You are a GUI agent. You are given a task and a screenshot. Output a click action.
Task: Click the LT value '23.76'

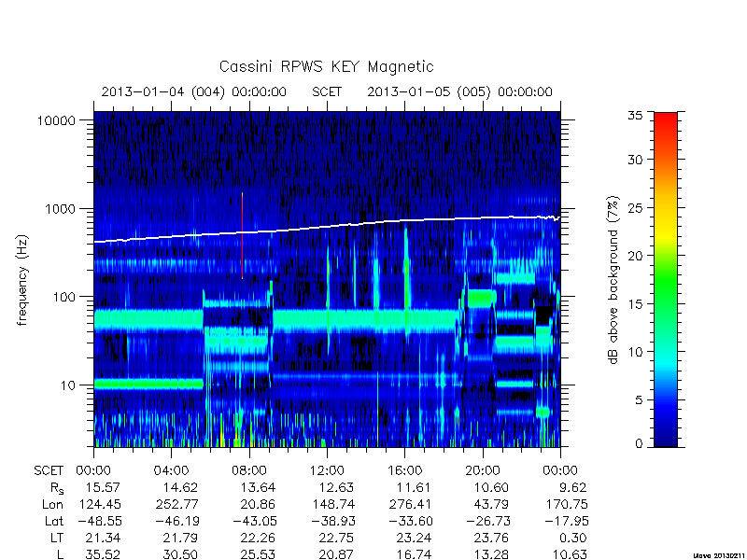click(492, 539)
